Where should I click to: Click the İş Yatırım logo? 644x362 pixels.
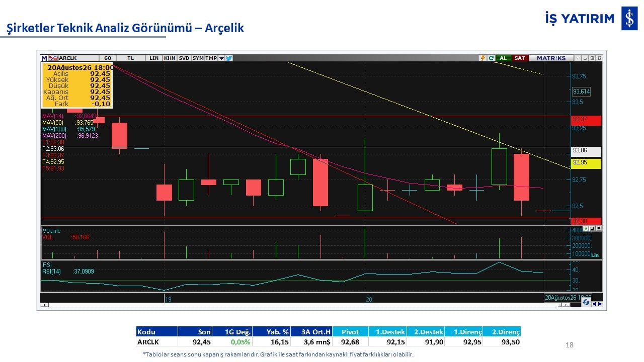(x=591, y=19)
